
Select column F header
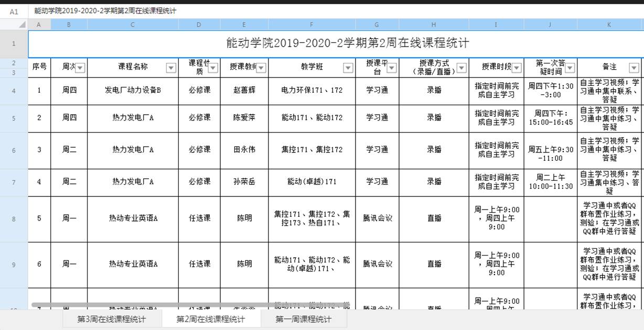tap(312, 25)
